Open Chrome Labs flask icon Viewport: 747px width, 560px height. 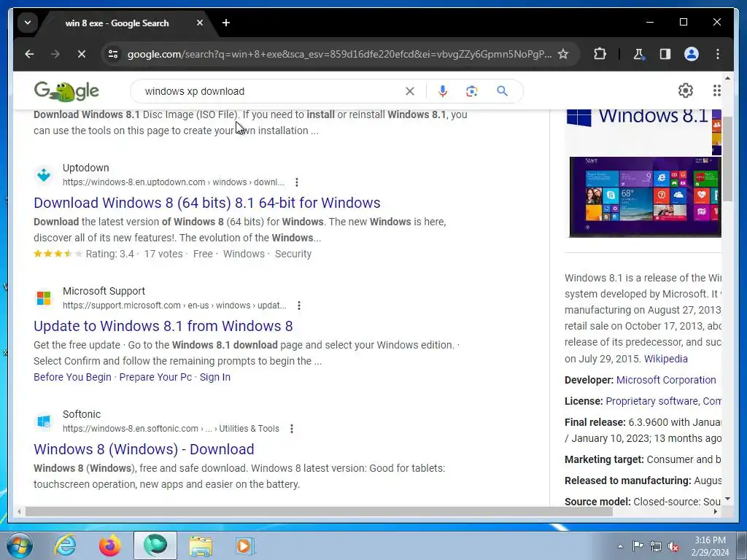click(x=638, y=54)
